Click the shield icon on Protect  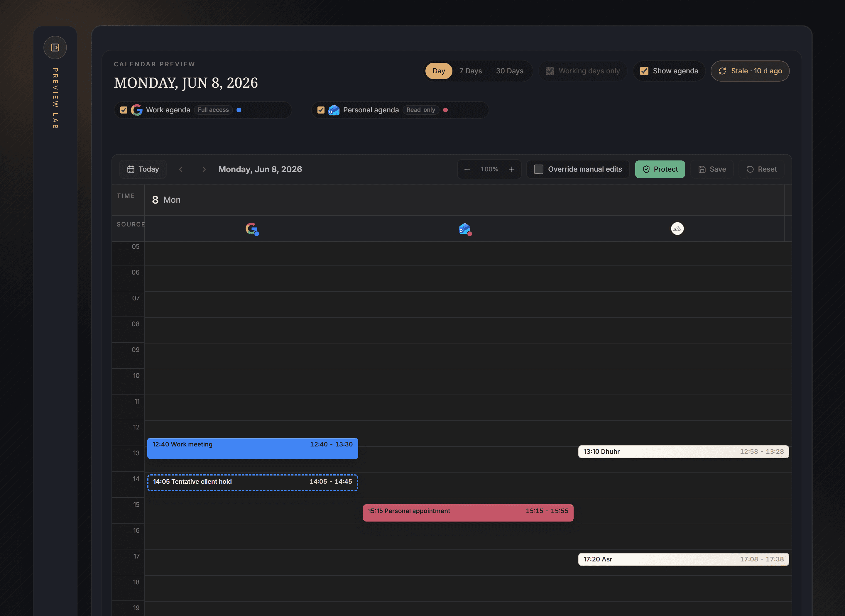(x=646, y=169)
